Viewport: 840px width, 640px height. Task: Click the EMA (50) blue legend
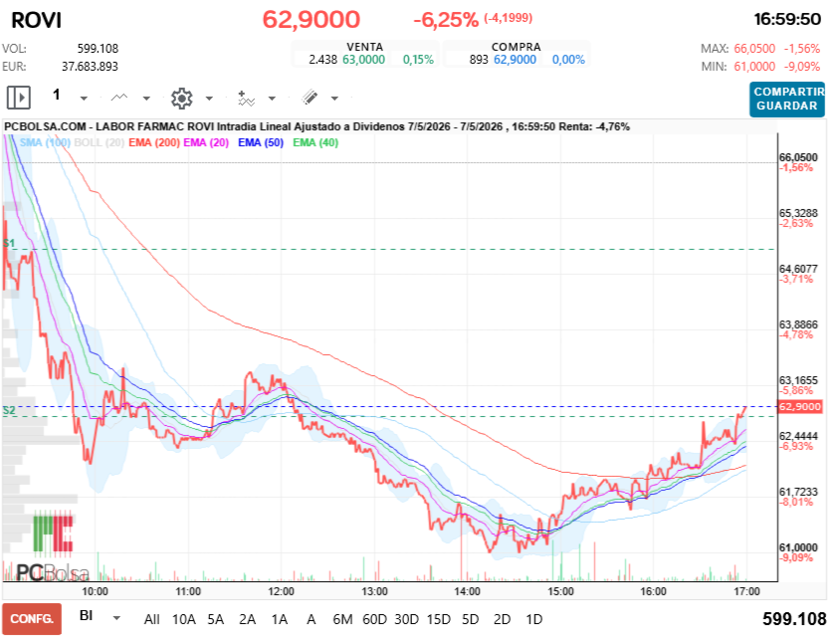click(x=261, y=142)
